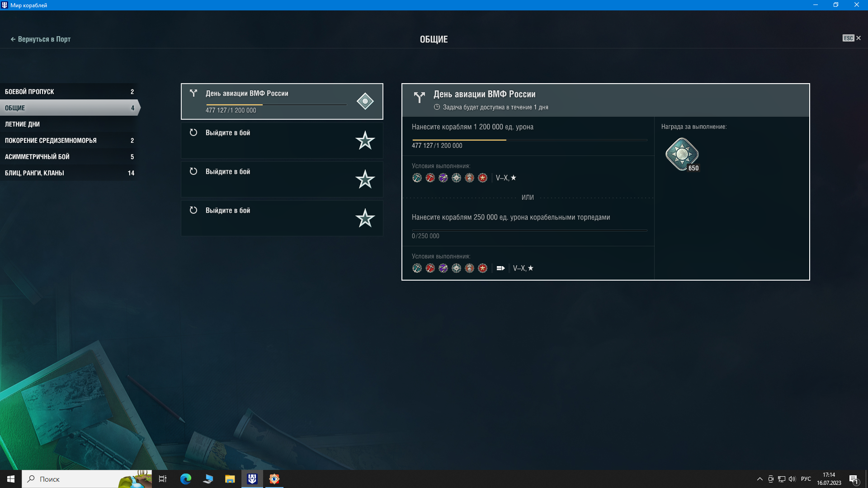Screen dimensions: 868x488
Task: Select the Общие tab in sidebar
Action: 70,108
